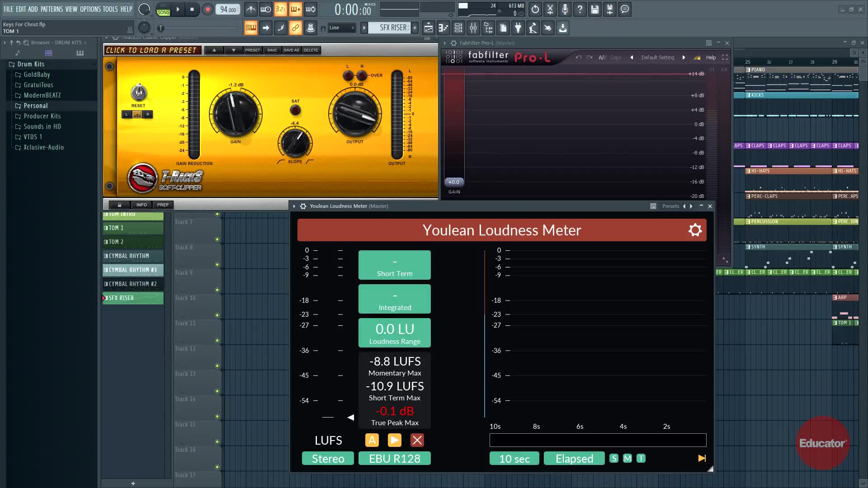Viewport: 868px width, 488px height.
Task: Click the Record button
Action: coord(208,9)
